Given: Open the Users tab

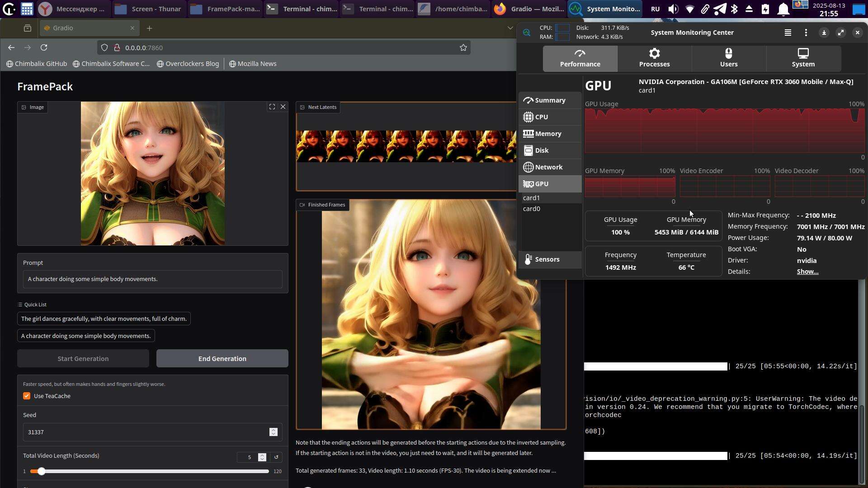Looking at the screenshot, I should [x=728, y=58].
